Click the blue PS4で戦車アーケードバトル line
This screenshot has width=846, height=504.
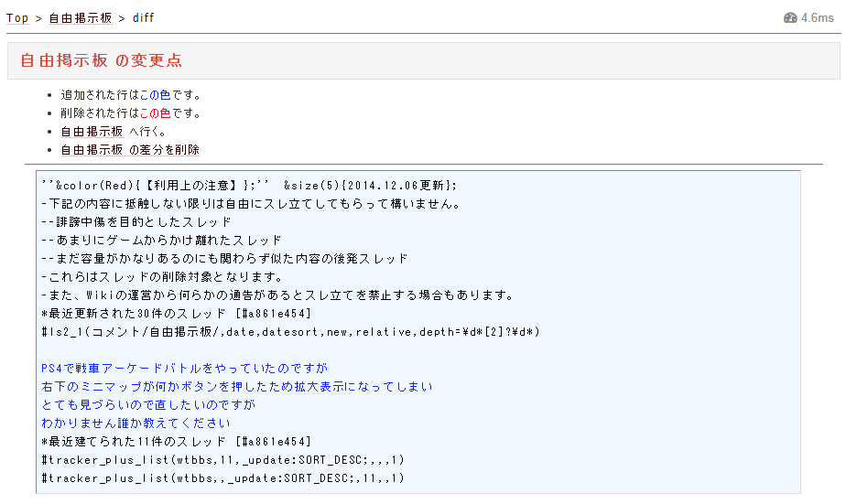pos(184,368)
